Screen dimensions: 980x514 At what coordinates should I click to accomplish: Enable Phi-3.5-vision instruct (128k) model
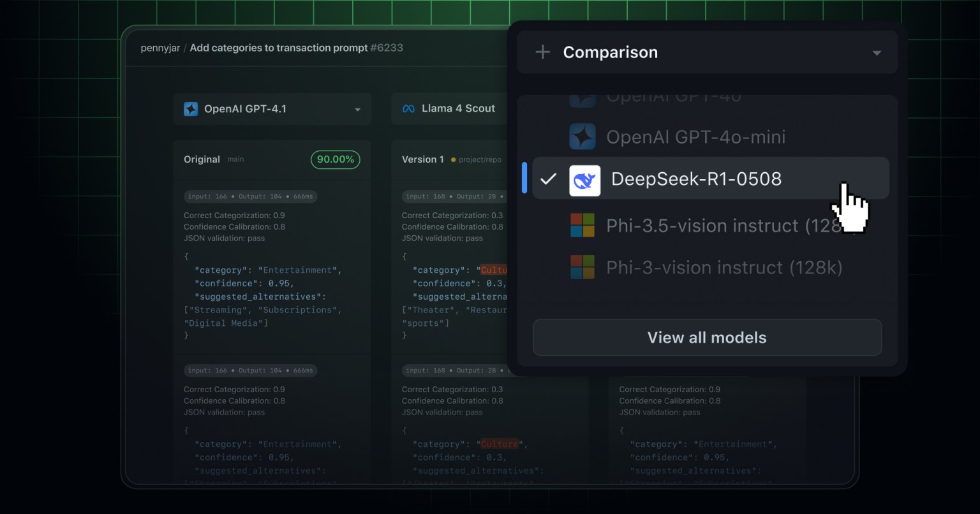[x=702, y=224]
